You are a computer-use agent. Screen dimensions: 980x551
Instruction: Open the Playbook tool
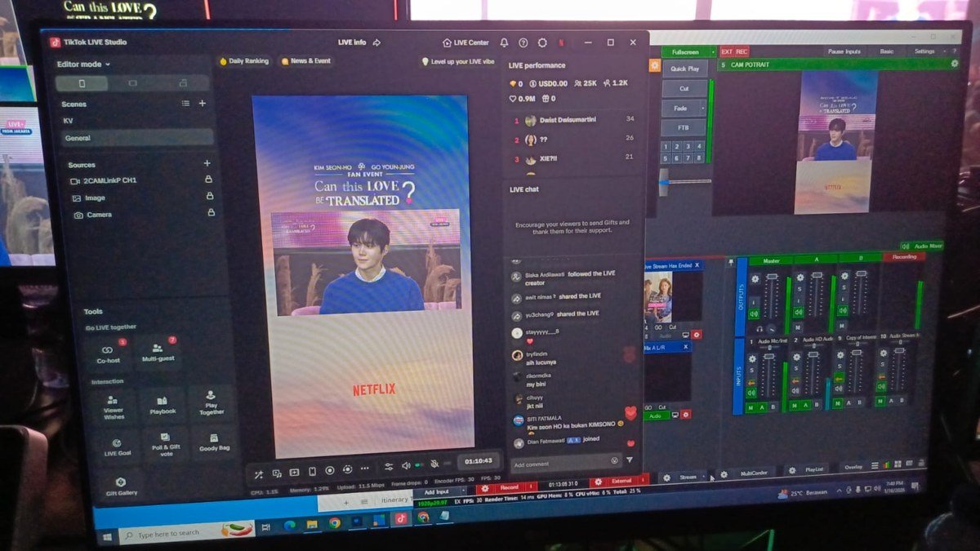click(163, 404)
